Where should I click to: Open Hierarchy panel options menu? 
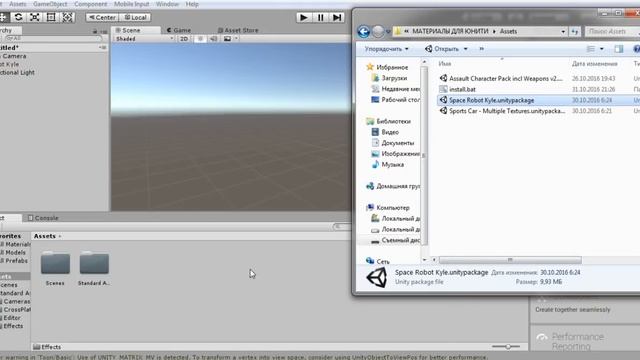(x=104, y=31)
